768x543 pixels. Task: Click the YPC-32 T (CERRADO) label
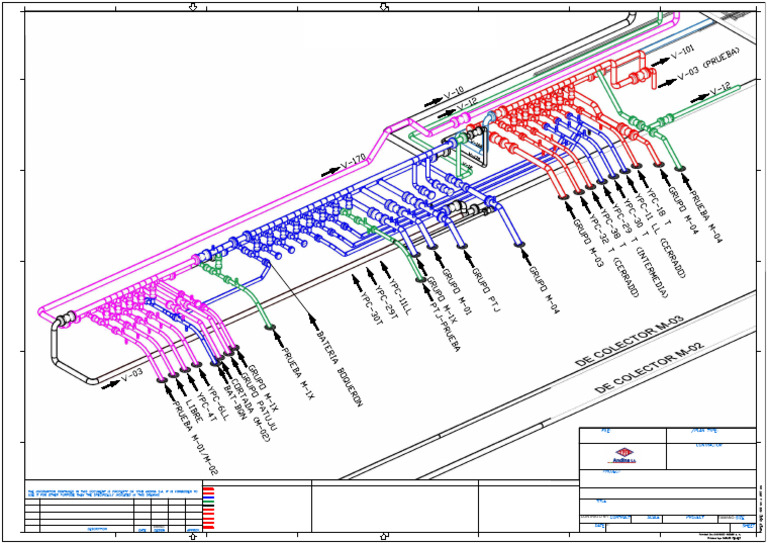(x=614, y=257)
